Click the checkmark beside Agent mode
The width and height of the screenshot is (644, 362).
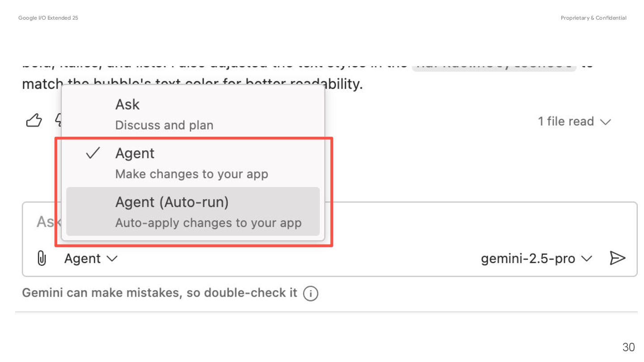click(93, 154)
